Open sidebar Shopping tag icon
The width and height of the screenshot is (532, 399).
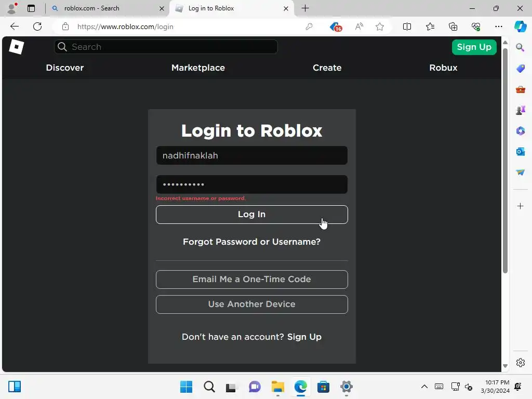[520, 69]
